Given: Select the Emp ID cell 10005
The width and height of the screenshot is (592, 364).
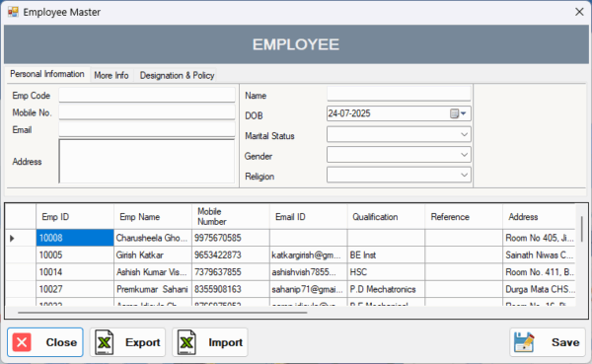Looking at the screenshot, I should [75, 255].
